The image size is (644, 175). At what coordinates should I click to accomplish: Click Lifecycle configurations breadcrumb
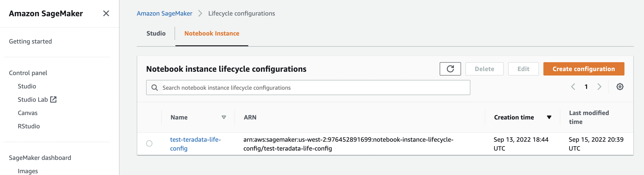(x=242, y=14)
